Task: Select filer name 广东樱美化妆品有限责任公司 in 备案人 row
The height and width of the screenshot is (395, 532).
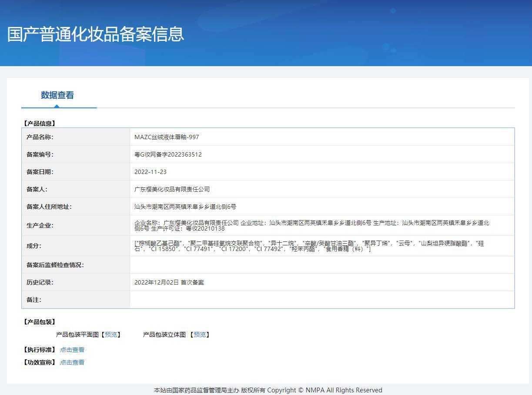Action: click(172, 189)
